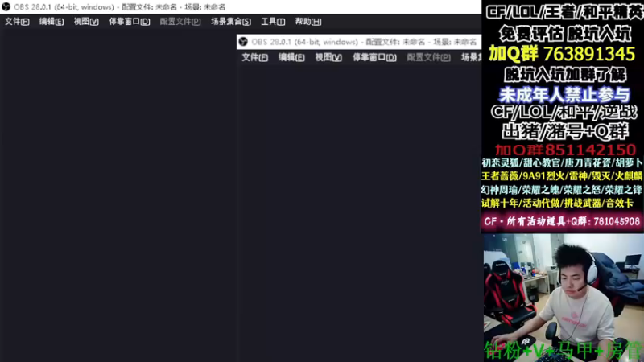This screenshot has height=362, width=644.
Task: Open 停靠窗口(D) menu in nested OBS window
Action: [x=374, y=57]
